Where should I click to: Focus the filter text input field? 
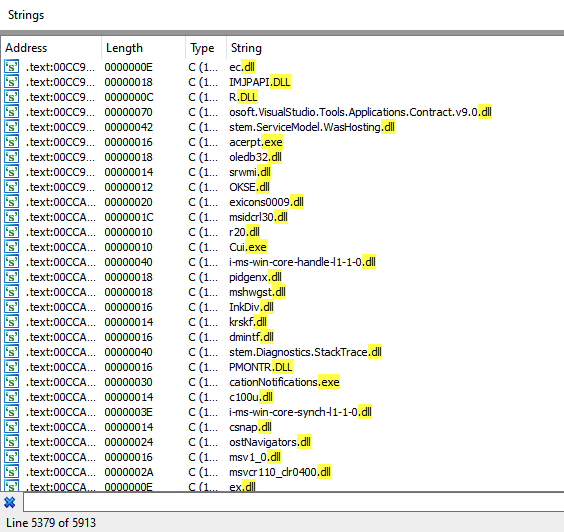(x=294, y=502)
